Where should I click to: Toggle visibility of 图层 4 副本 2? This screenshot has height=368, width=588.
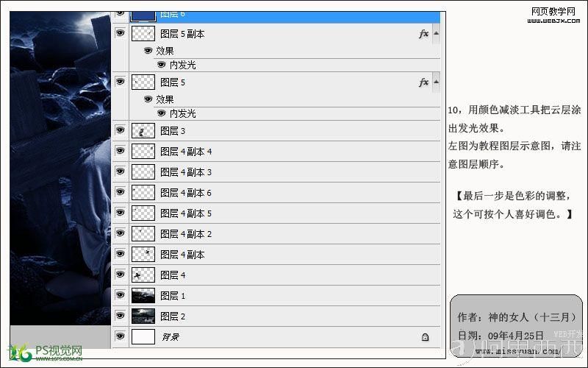click(120, 233)
